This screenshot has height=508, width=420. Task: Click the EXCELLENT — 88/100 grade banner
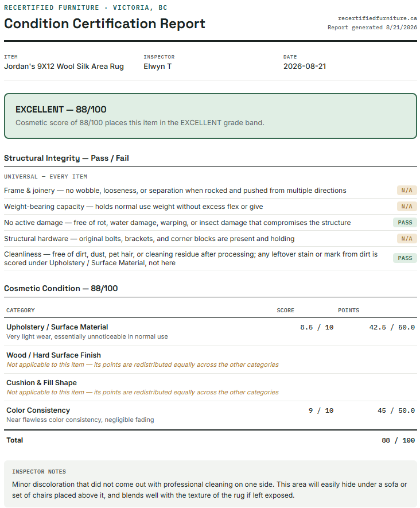pyautogui.click(x=211, y=116)
